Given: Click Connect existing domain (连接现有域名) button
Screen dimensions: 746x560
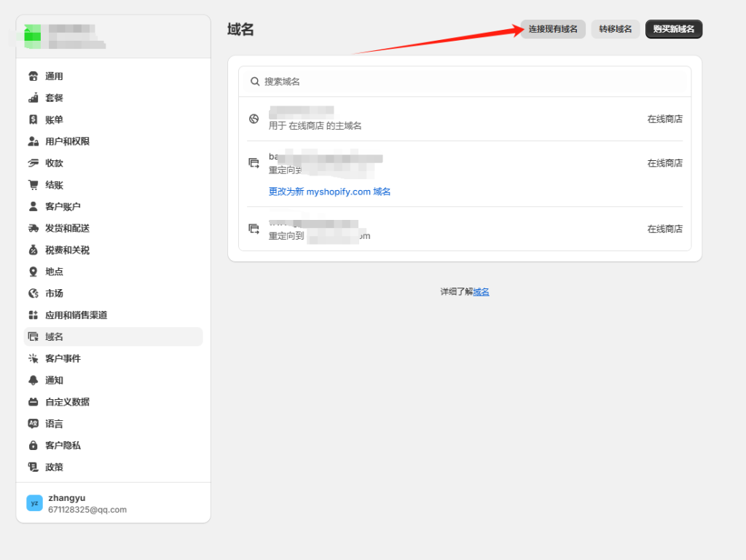Looking at the screenshot, I should 553,29.
